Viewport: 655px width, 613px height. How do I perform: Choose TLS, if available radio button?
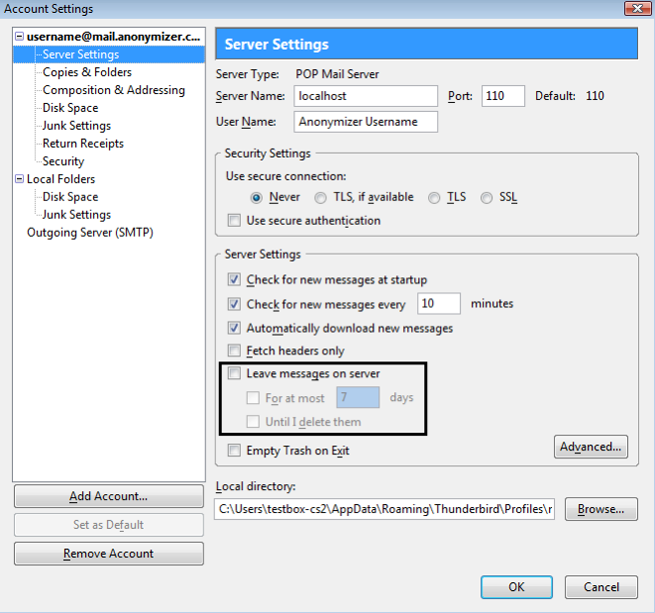tap(321, 198)
